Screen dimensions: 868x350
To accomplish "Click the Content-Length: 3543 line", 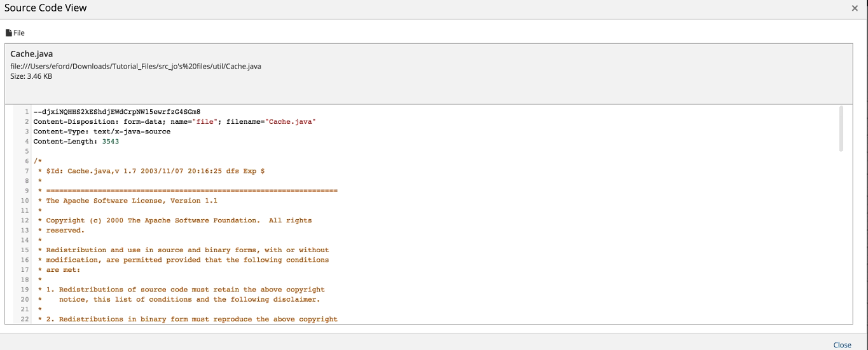I will click(x=76, y=142).
